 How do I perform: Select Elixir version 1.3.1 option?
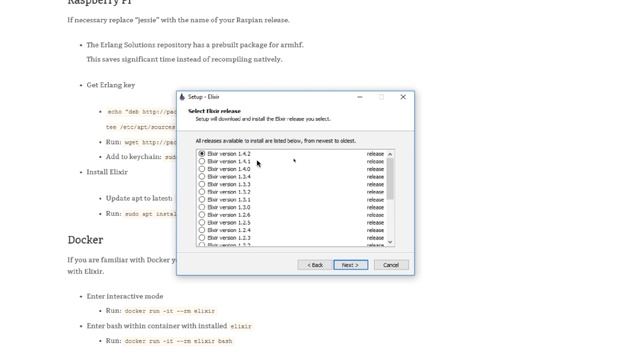pyautogui.click(x=202, y=200)
